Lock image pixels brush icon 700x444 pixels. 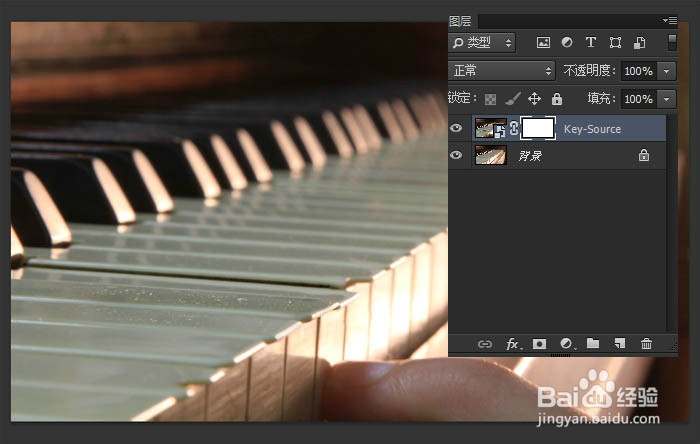512,99
